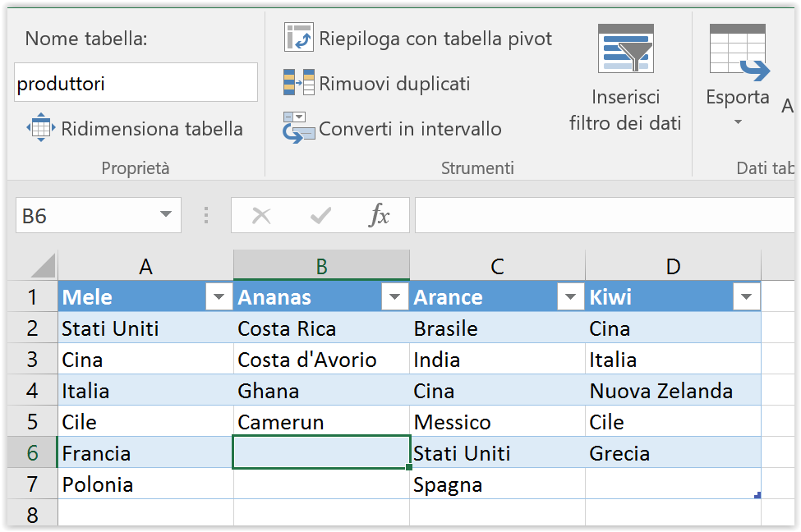The height and width of the screenshot is (532, 801).
Task: Click the Ridimensiona tabella icon
Action: pyautogui.click(x=41, y=127)
